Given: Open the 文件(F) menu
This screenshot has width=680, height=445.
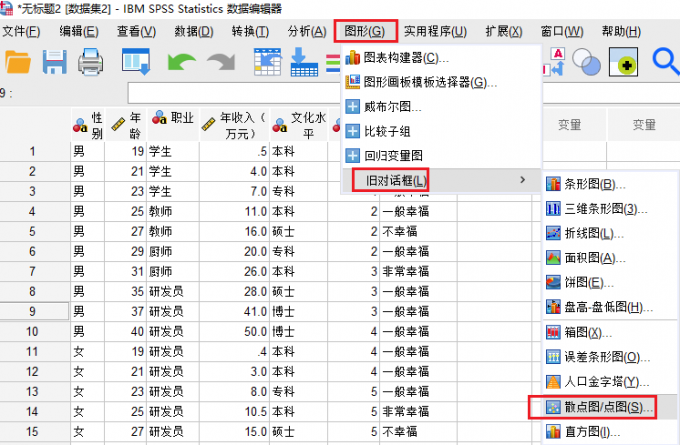Looking at the screenshot, I should coord(20,31).
